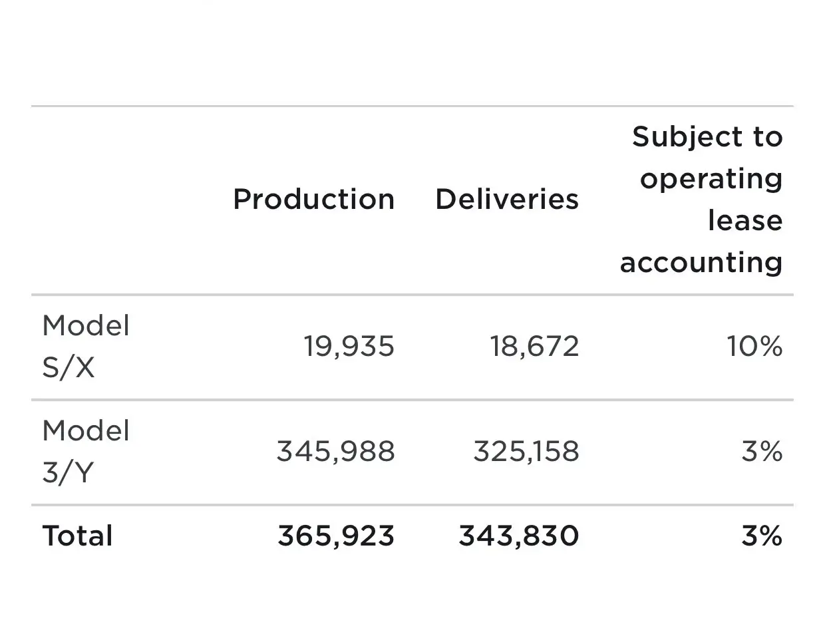Select the Model 3/Y row label
The image size is (829, 644).
[86, 451]
